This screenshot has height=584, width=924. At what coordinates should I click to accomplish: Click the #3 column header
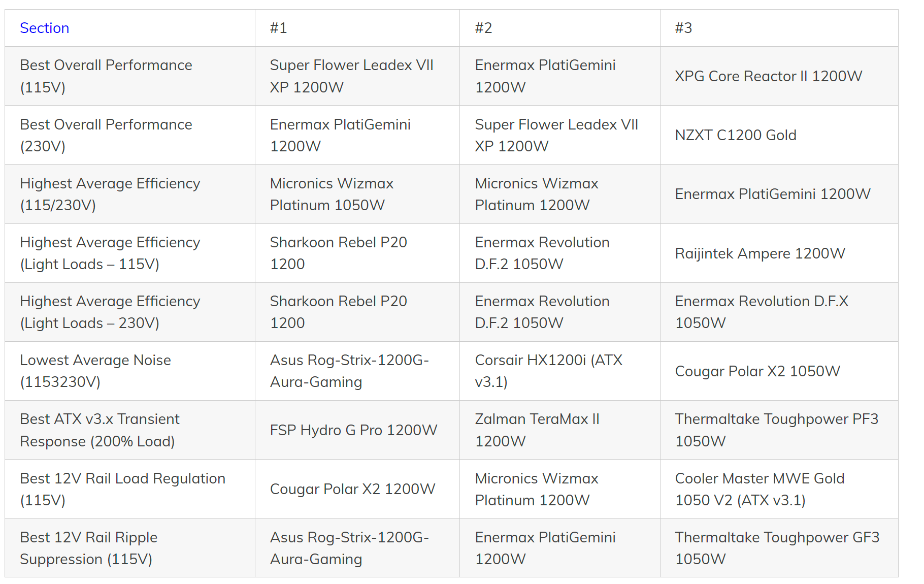pos(683,28)
